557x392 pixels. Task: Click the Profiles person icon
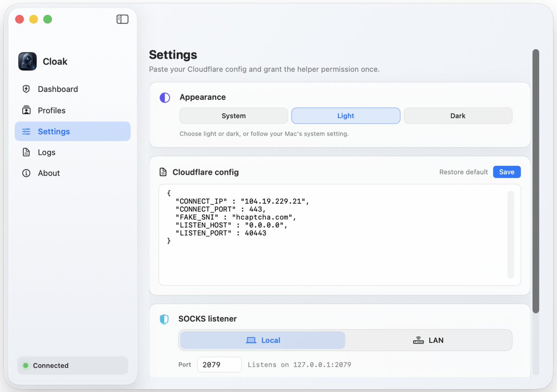tap(26, 110)
